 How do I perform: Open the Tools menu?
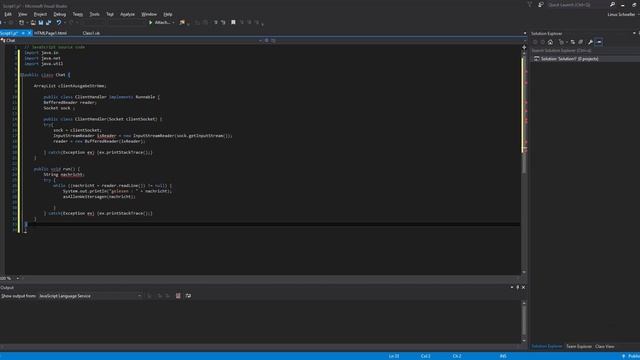pyautogui.click(x=94, y=14)
